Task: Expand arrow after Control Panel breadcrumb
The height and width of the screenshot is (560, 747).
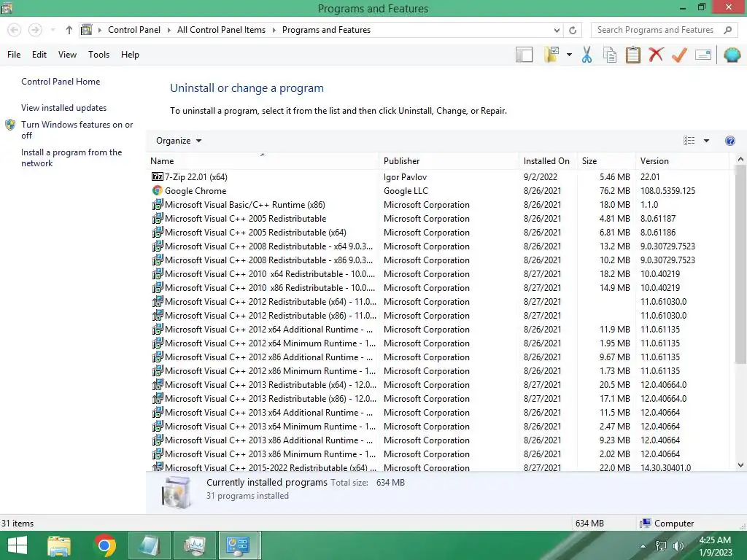Action: [169, 30]
